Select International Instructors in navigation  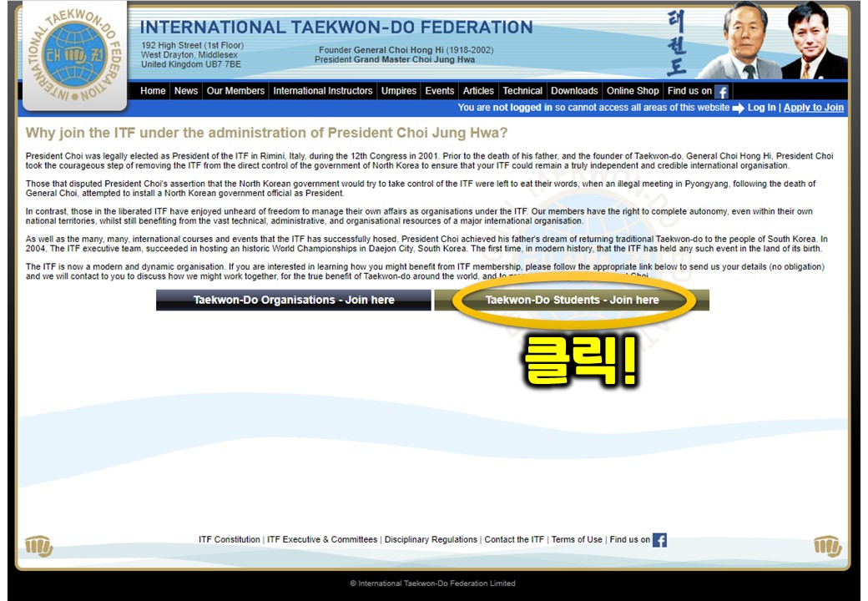pos(323,91)
